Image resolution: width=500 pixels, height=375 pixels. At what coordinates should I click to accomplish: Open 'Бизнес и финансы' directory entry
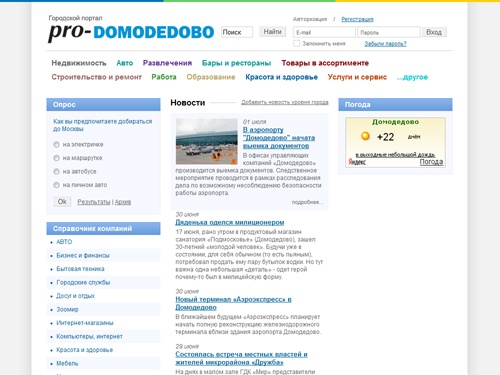[83, 255]
